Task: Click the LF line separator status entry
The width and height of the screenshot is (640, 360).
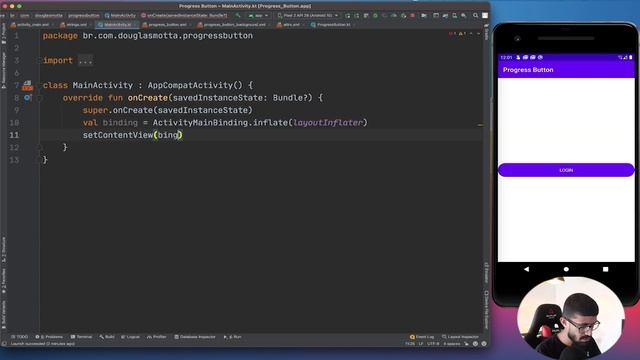Action: pyautogui.click(x=421, y=344)
